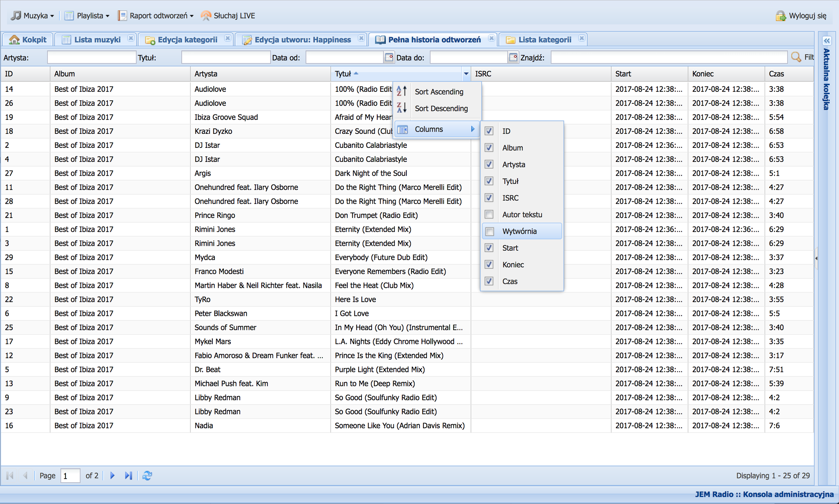
Task: Collapse the Aktualna kolejka side panel
Action: tap(827, 41)
